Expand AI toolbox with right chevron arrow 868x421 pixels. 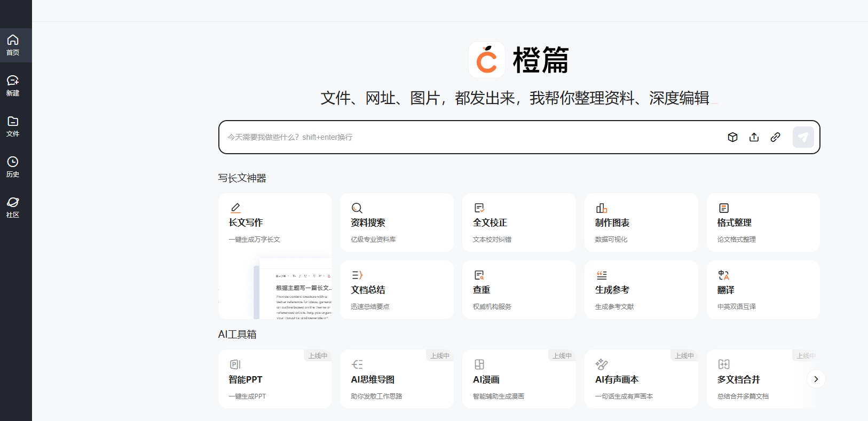tap(816, 379)
